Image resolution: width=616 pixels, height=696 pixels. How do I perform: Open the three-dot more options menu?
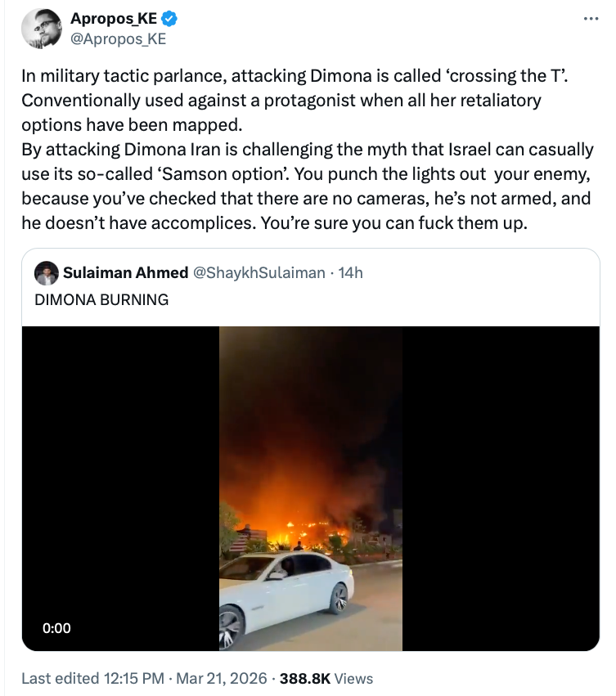tap(591, 19)
